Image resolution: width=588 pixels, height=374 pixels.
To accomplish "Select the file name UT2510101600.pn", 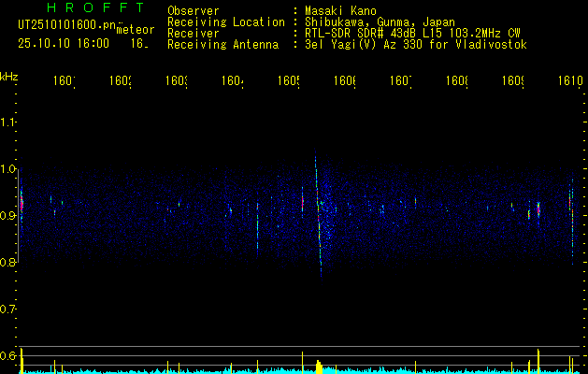I will tap(66, 25).
